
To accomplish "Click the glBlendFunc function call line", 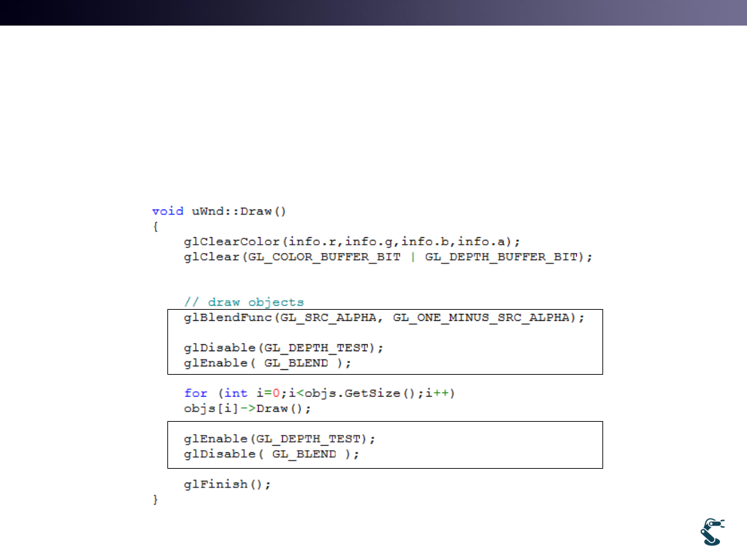I will (384, 317).
